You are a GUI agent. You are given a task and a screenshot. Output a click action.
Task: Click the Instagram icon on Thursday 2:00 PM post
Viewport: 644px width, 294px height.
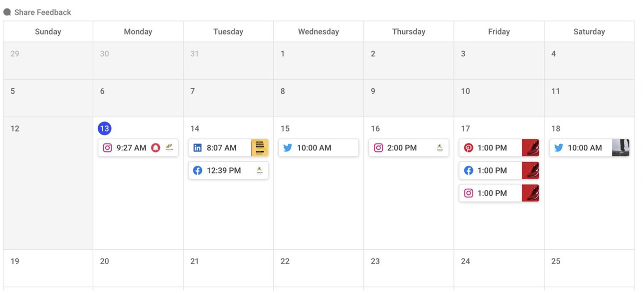point(378,147)
